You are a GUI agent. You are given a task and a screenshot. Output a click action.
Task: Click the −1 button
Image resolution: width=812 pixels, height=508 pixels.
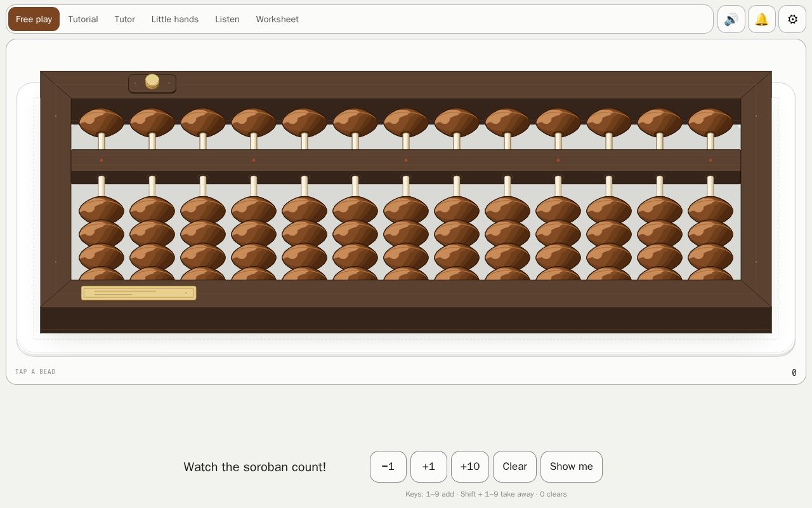click(388, 467)
